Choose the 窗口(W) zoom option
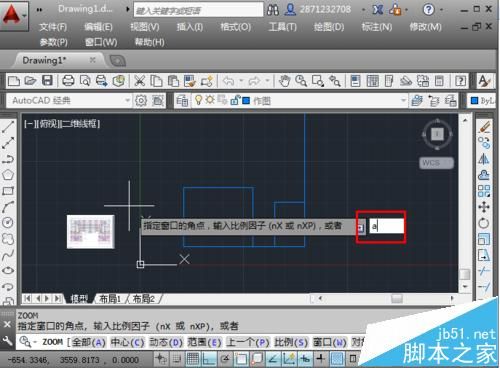Screen dimensions: 500x368 coord(330,342)
